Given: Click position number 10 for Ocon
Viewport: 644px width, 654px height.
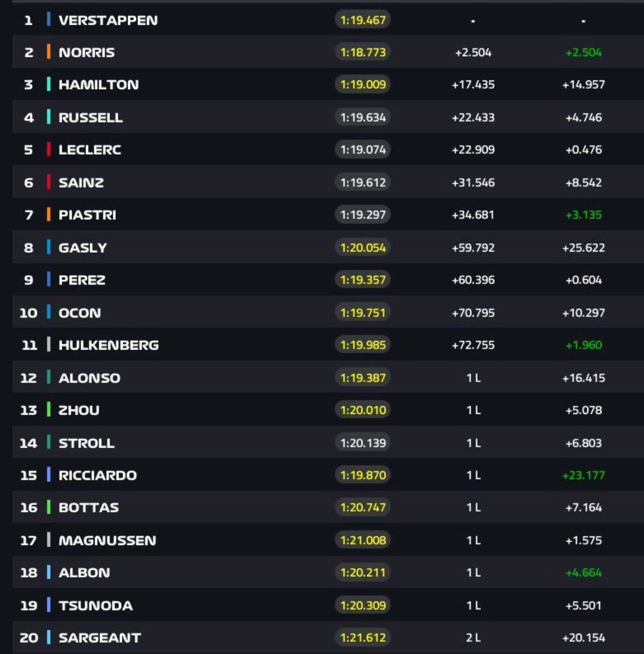Looking at the screenshot, I should 29,313.
